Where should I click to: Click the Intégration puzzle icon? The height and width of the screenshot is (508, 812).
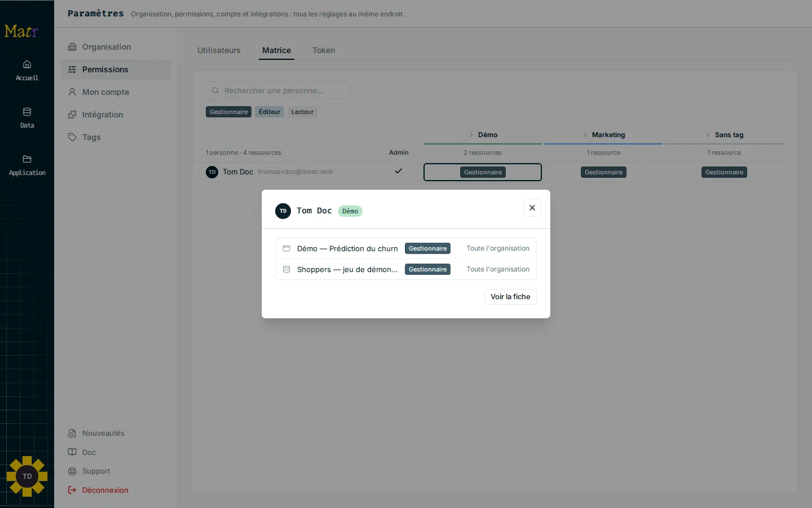pyautogui.click(x=72, y=115)
